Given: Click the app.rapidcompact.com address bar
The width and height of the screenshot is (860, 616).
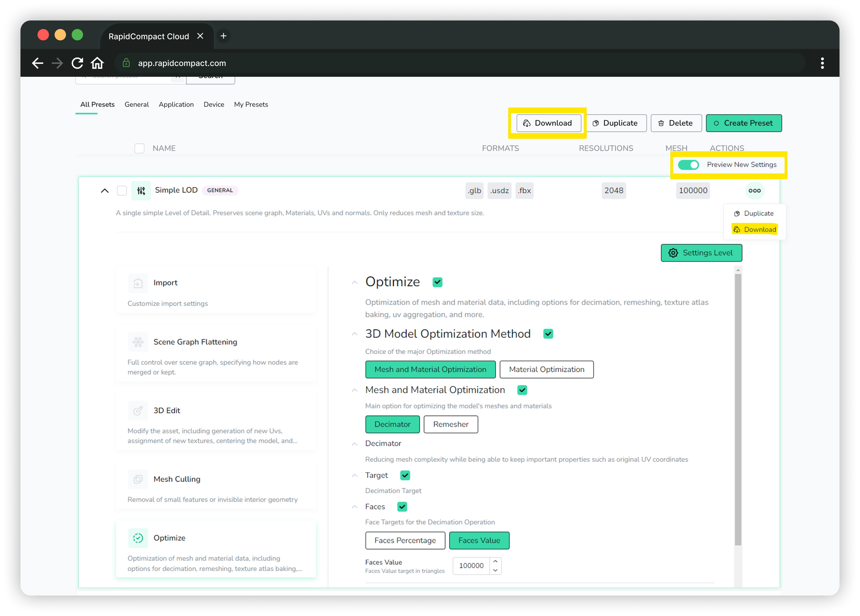Looking at the screenshot, I should (x=460, y=63).
